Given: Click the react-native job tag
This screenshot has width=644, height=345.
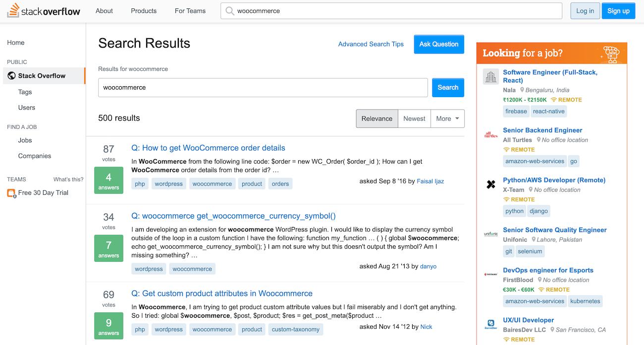Looking at the screenshot, I should coord(549,112).
